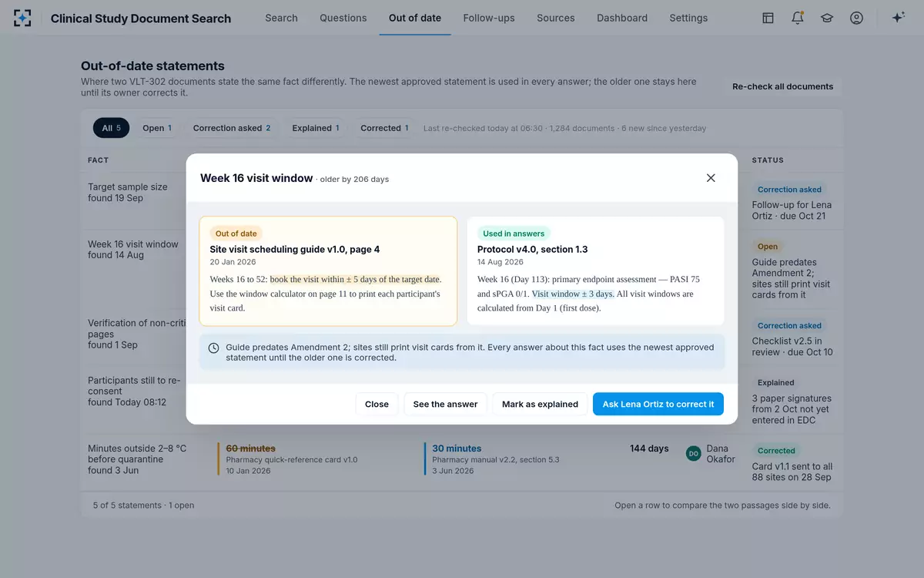Filter by Explained statements
This screenshot has height=578, width=924.
coord(316,128)
